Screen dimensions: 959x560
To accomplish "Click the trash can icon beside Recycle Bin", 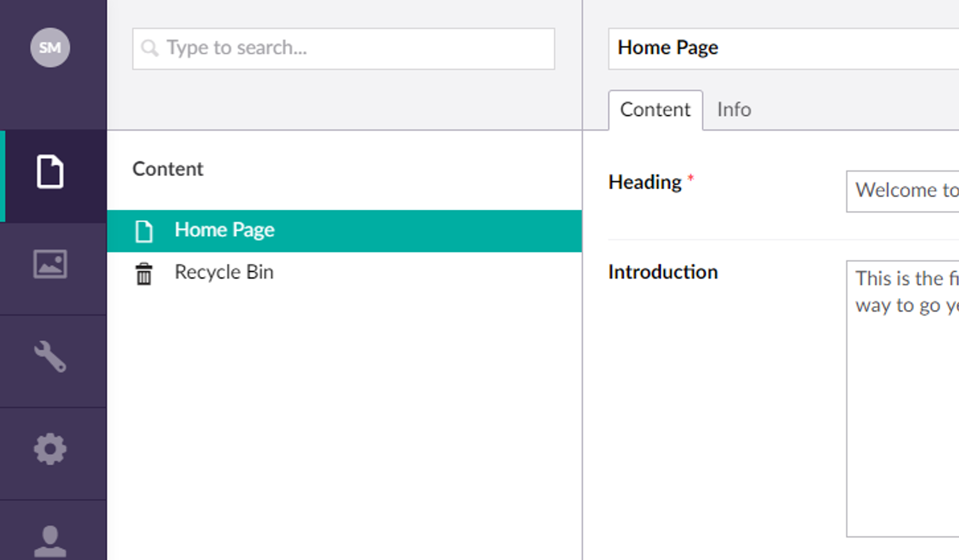I will pyautogui.click(x=144, y=273).
